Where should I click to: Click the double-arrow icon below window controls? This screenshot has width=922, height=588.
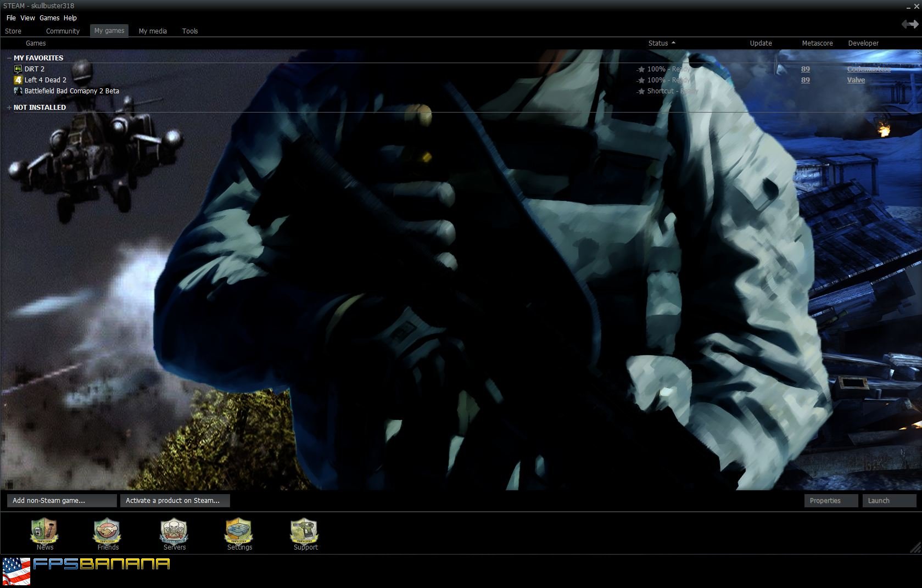pyautogui.click(x=910, y=24)
